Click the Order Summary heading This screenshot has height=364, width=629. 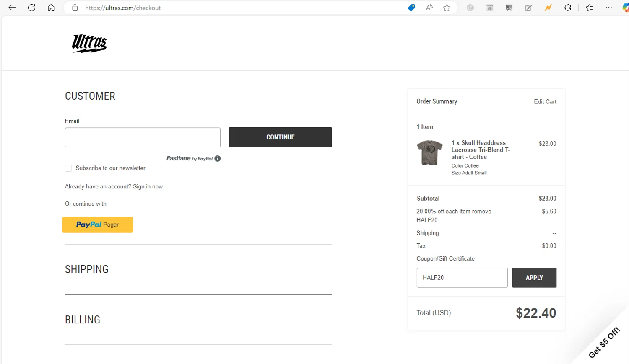pyautogui.click(x=437, y=101)
